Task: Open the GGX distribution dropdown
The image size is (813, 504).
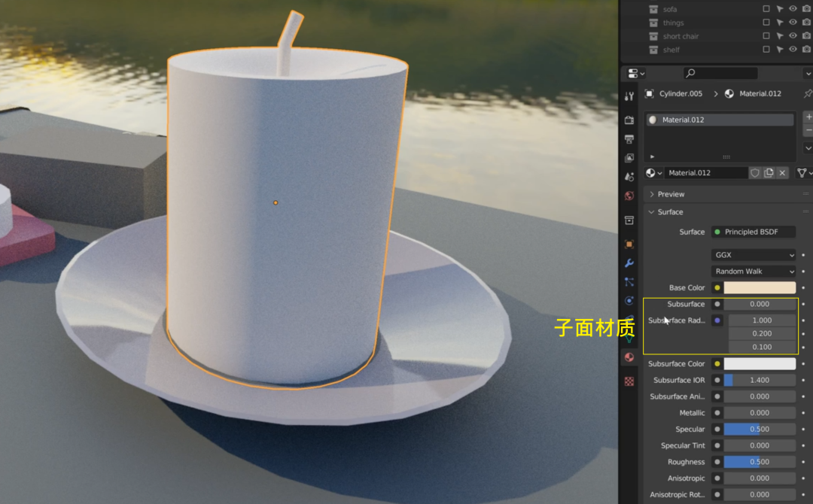Action: (x=754, y=255)
